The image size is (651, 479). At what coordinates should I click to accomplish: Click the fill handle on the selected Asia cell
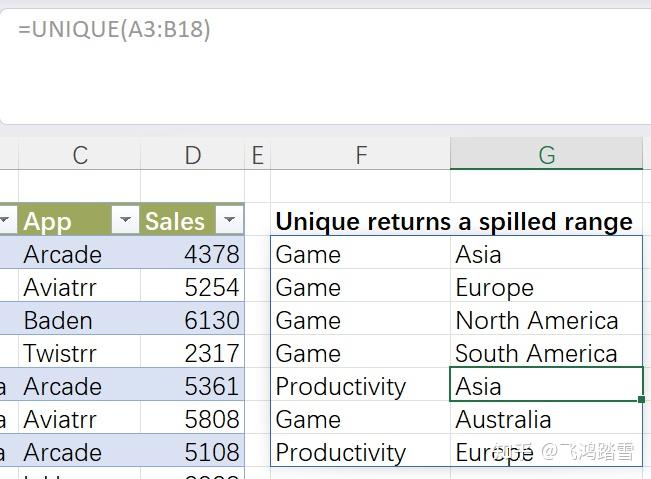641,400
